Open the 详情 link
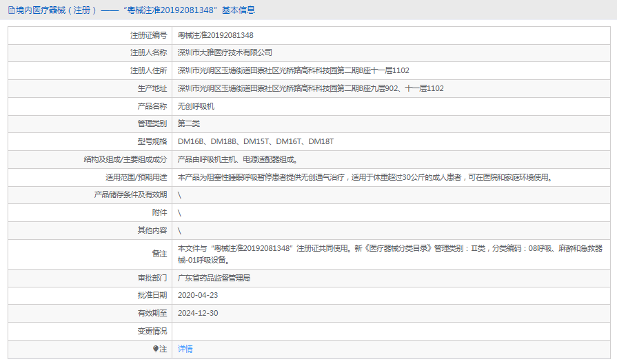 tap(185, 349)
